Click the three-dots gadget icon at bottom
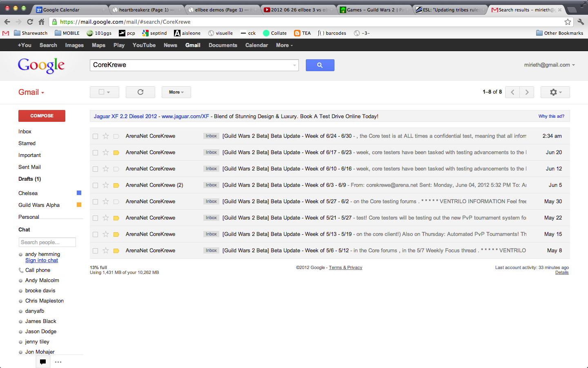The height and width of the screenshot is (368, 588). click(58, 362)
